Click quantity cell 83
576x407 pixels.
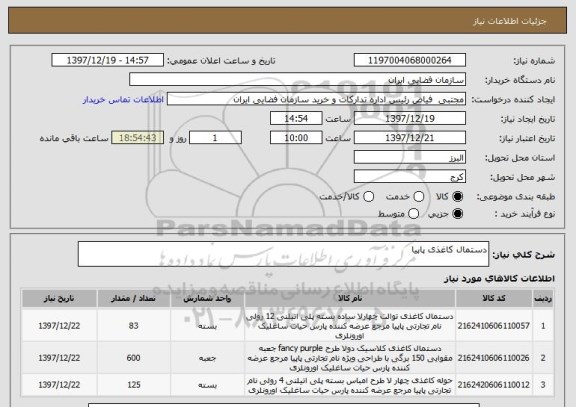coord(134,326)
